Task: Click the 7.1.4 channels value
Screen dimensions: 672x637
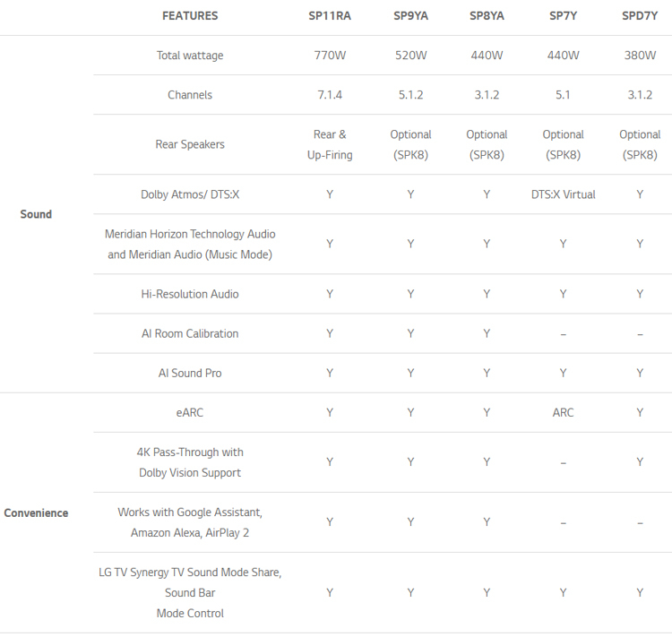Action: pyautogui.click(x=330, y=95)
